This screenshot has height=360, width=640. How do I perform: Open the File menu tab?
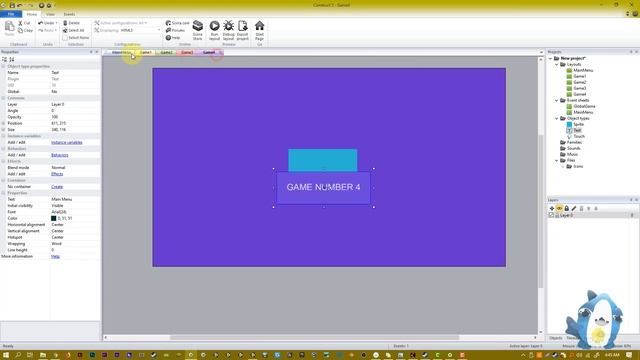coord(11,14)
